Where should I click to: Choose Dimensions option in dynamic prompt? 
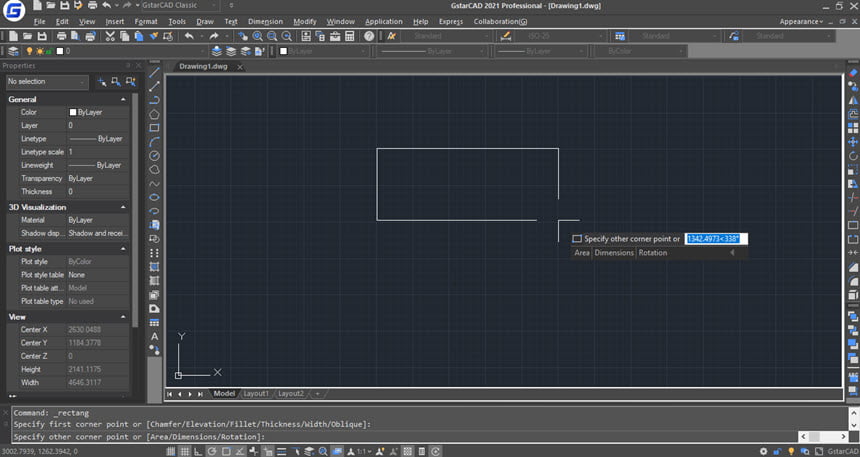(614, 253)
